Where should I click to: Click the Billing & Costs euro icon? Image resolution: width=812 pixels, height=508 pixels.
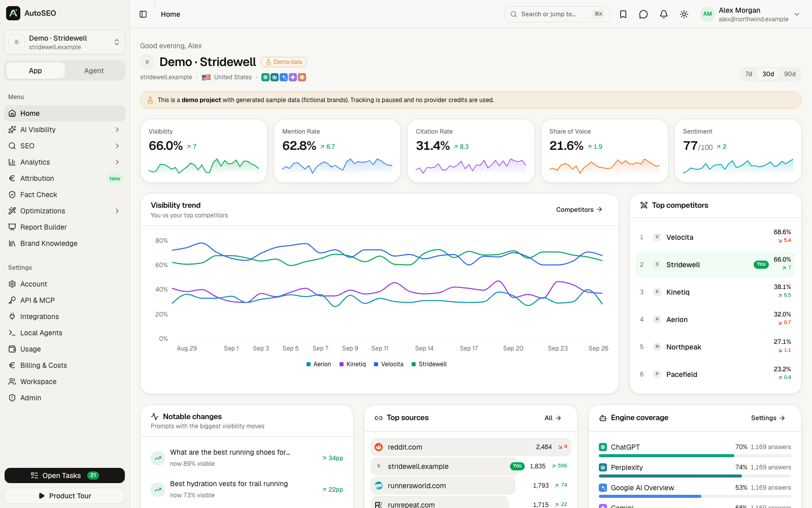point(12,365)
